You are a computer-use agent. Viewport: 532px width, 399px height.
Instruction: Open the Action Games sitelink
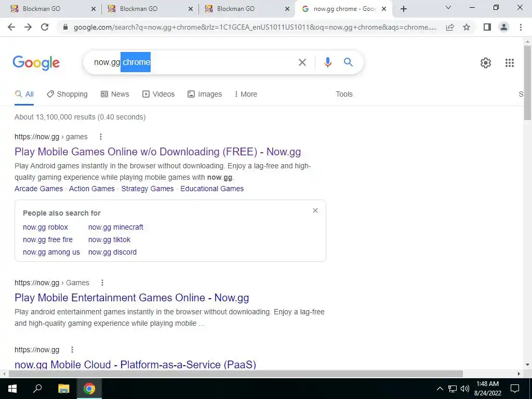tap(92, 189)
